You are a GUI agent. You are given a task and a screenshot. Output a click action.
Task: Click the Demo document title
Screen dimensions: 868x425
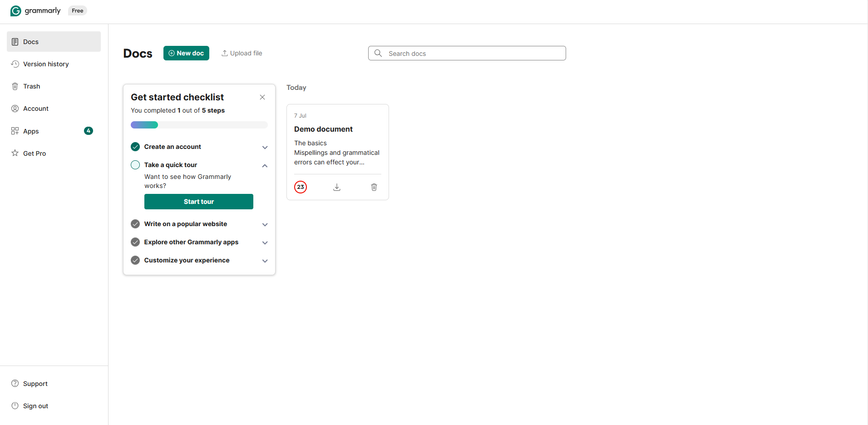click(x=323, y=129)
